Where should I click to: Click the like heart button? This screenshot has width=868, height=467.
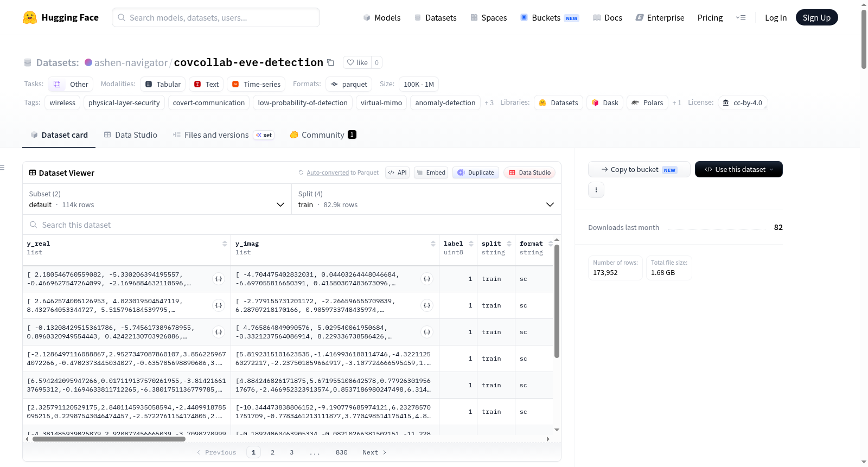point(357,62)
